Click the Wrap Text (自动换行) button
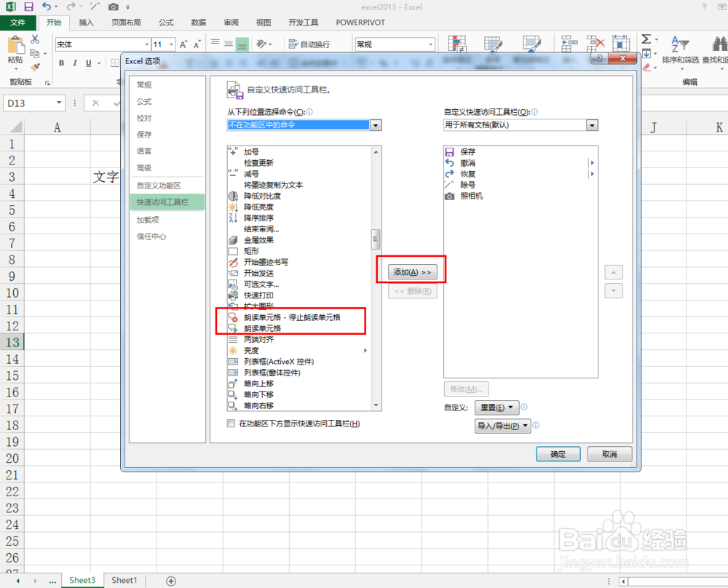 point(309,44)
